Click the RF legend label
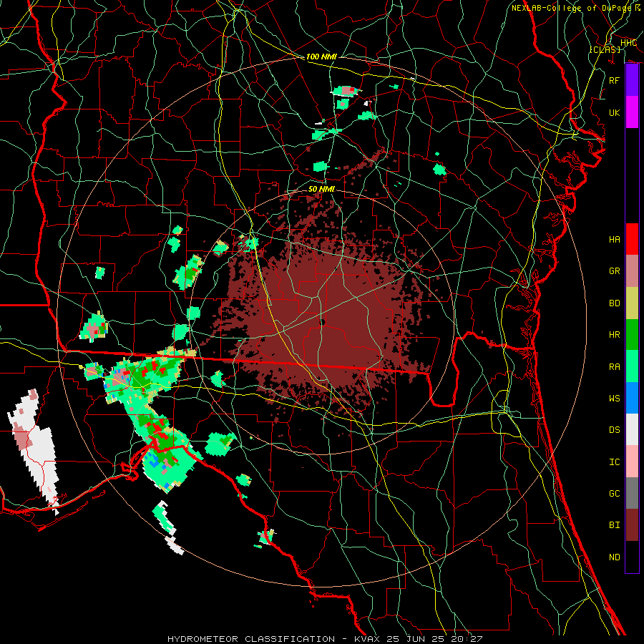The height and width of the screenshot is (644, 644). 614,80
